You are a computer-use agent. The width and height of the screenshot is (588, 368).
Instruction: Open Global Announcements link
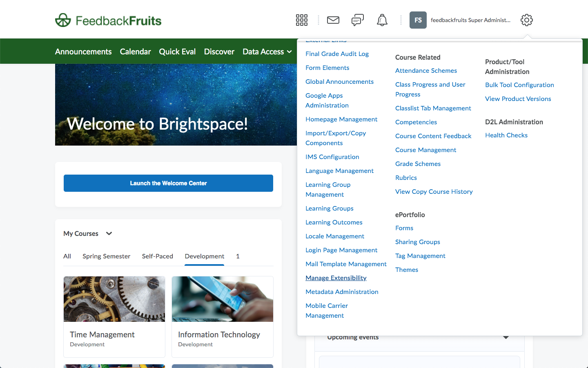tap(339, 81)
